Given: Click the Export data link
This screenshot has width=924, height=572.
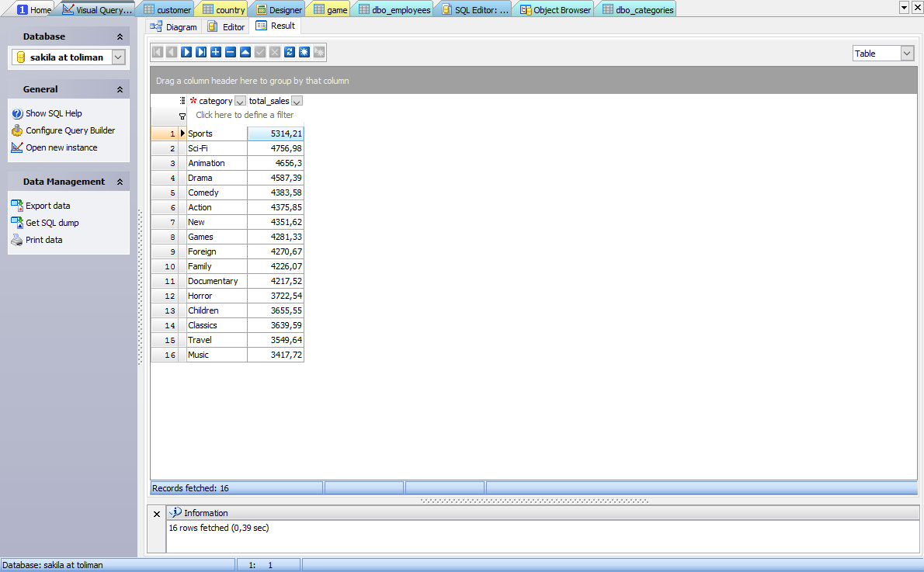Looking at the screenshot, I should (x=47, y=206).
